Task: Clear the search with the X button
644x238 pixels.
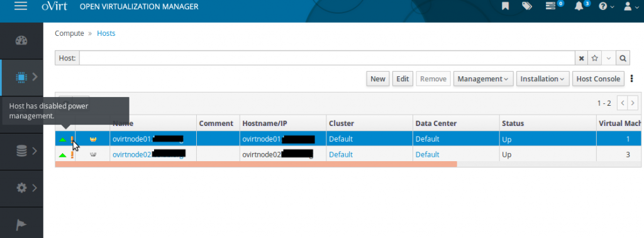Action: (581, 59)
